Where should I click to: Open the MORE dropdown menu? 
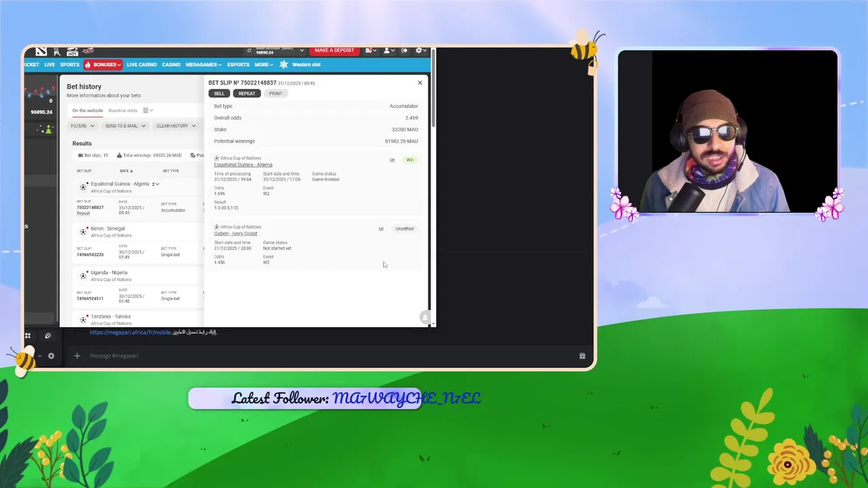click(263, 64)
